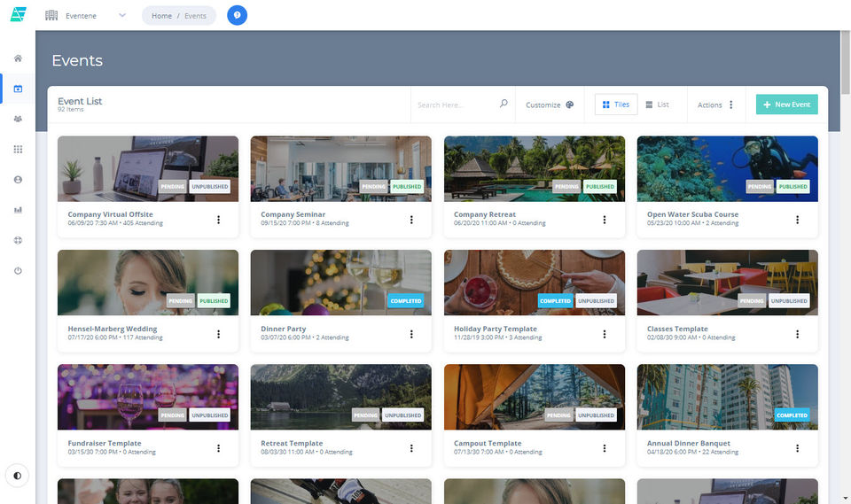Click the Company Retreat title

coord(485,214)
